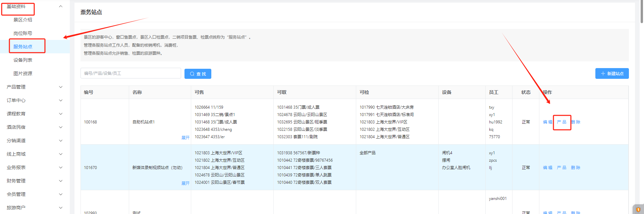Screen dimensions: 644x214
Task: Select 设备列表 in the sidebar
Action: (x=23, y=60)
